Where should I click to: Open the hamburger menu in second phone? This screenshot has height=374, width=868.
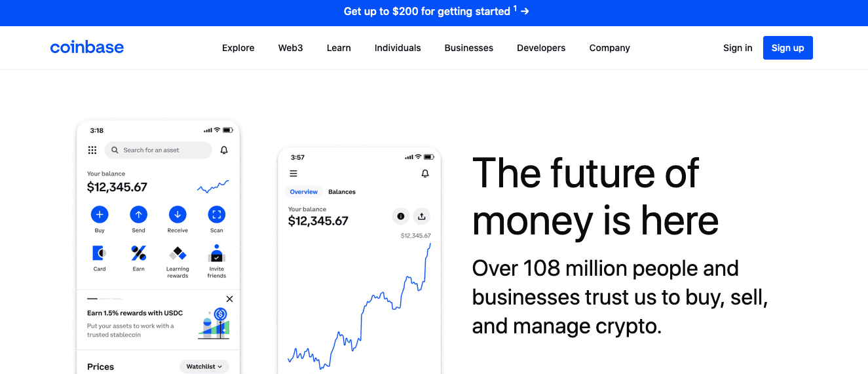(293, 174)
